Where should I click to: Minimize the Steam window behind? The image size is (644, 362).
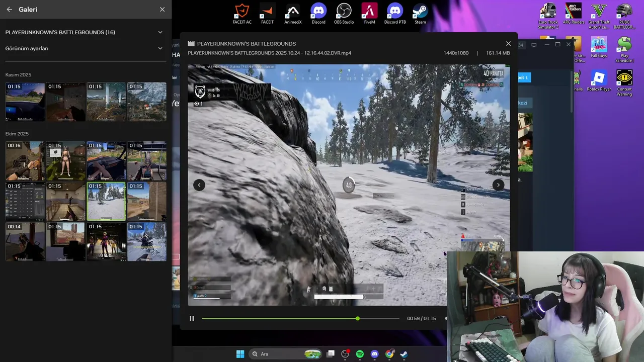(x=546, y=45)
